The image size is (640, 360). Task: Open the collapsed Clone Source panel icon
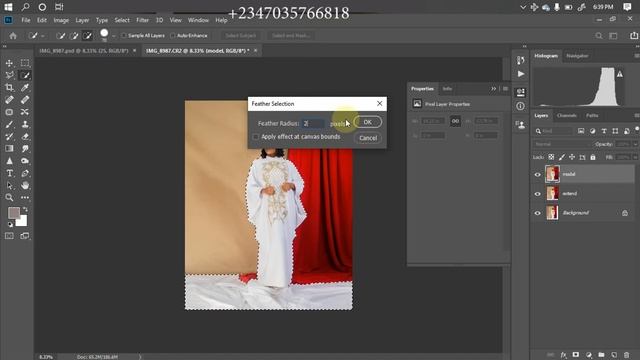tap(520, 124)
